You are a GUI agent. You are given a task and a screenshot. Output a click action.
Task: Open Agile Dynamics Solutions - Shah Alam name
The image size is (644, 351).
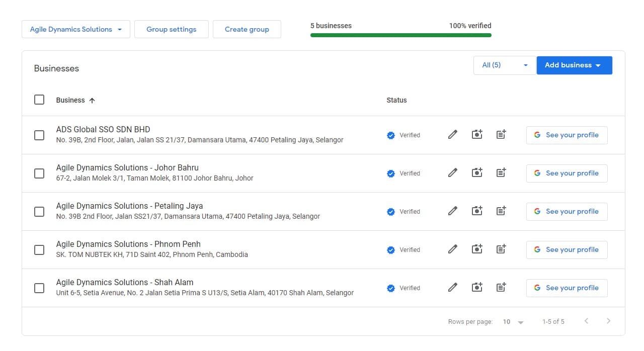[x=125, y=282]
